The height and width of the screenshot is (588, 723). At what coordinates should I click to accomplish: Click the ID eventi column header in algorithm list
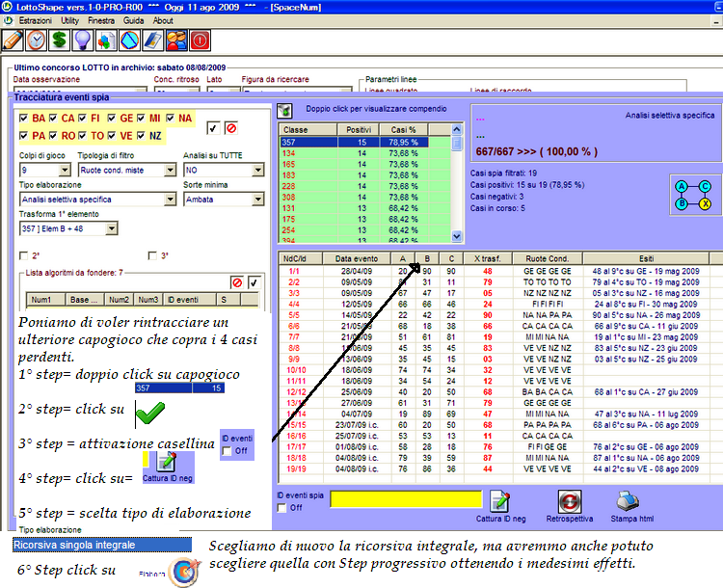point(190,300)
